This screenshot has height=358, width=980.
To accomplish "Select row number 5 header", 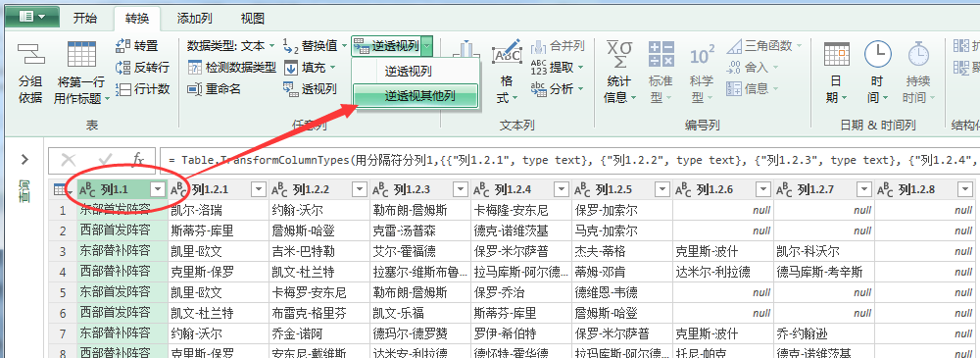I will tap(63, 292).
